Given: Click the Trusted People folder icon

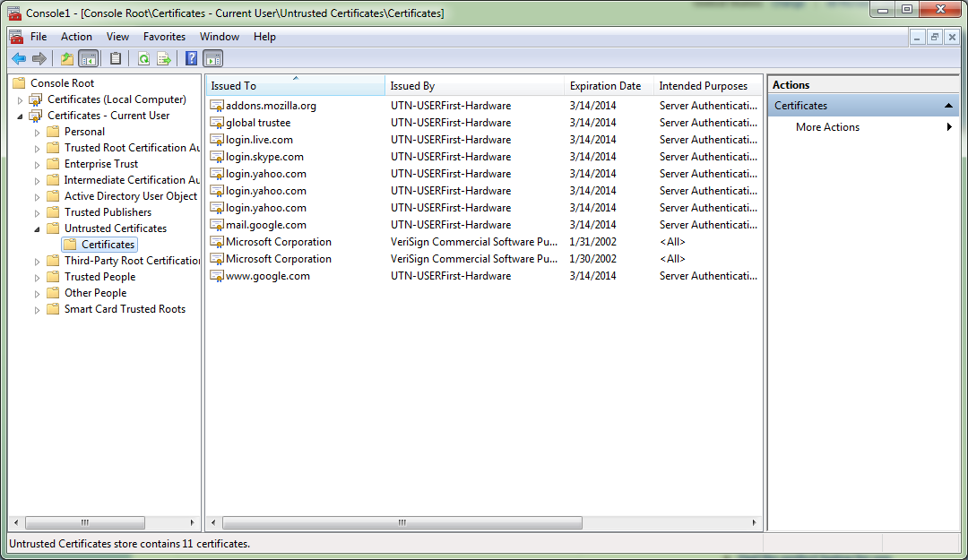Looking at the screenshot, I should click(x=53, y=277).
